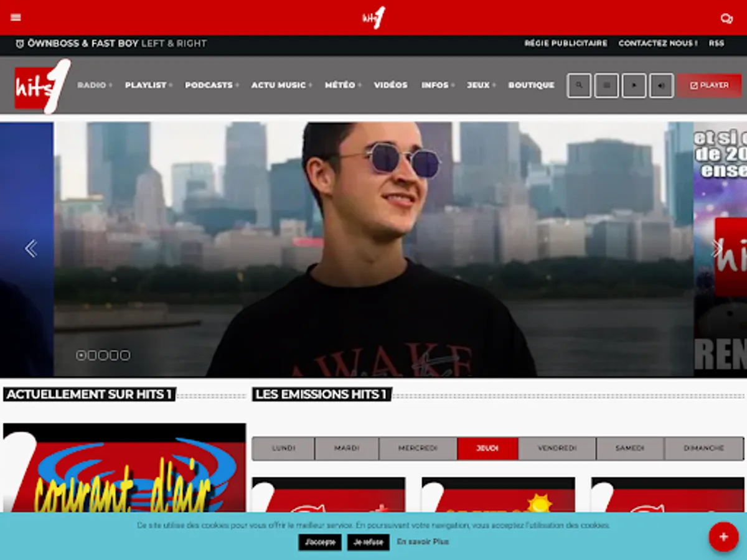Image resolution: width=747 pixels, height=560 pixels.
Task: Open the RÉGIE PUBLICITAIRE link
Action: (566, 44)
